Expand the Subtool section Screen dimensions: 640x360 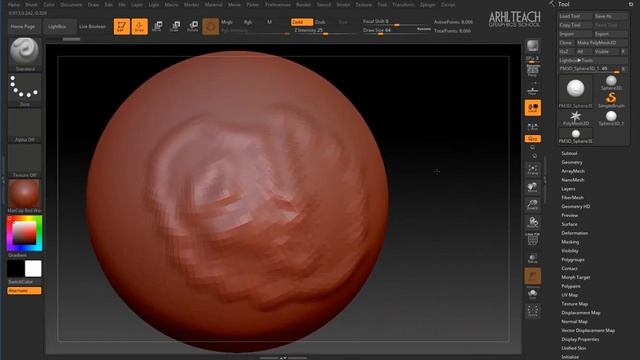569,153
